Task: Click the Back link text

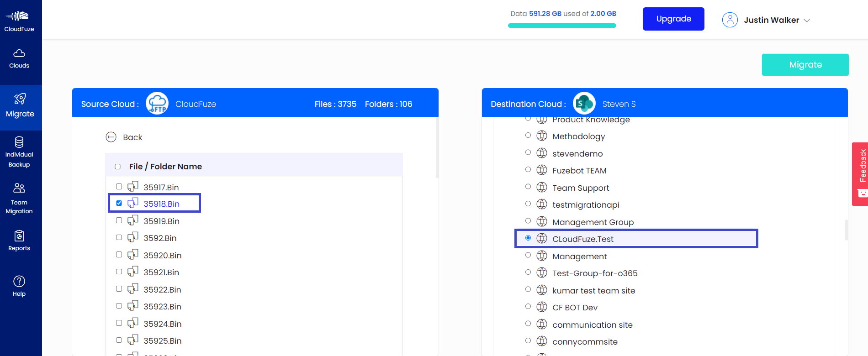Action: point(132,137)
